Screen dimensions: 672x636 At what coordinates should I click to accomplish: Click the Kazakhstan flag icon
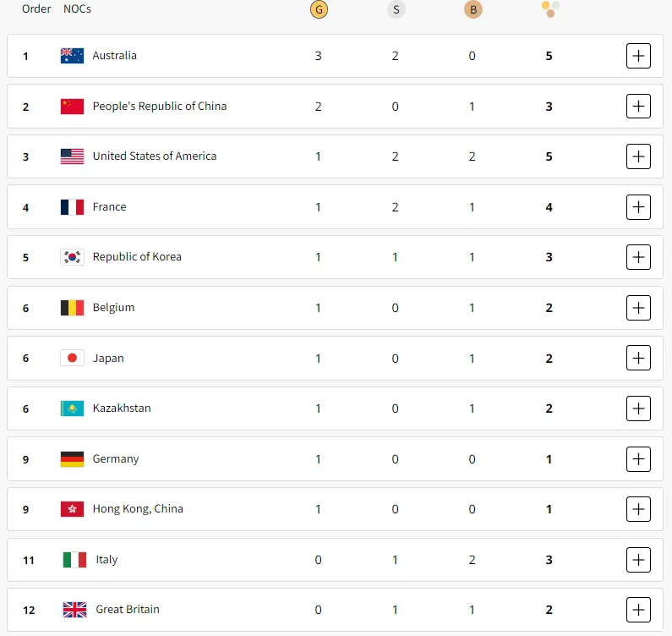(72, 408)
